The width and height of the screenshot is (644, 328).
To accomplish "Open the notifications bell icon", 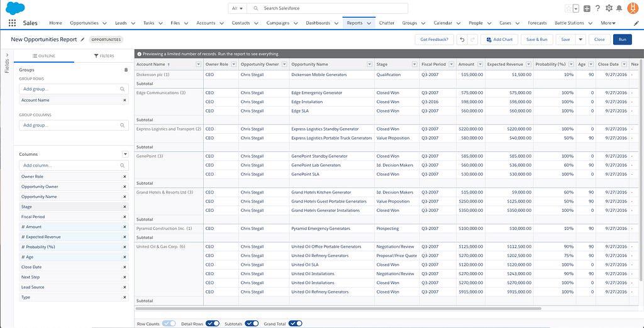I will [619, 8].
